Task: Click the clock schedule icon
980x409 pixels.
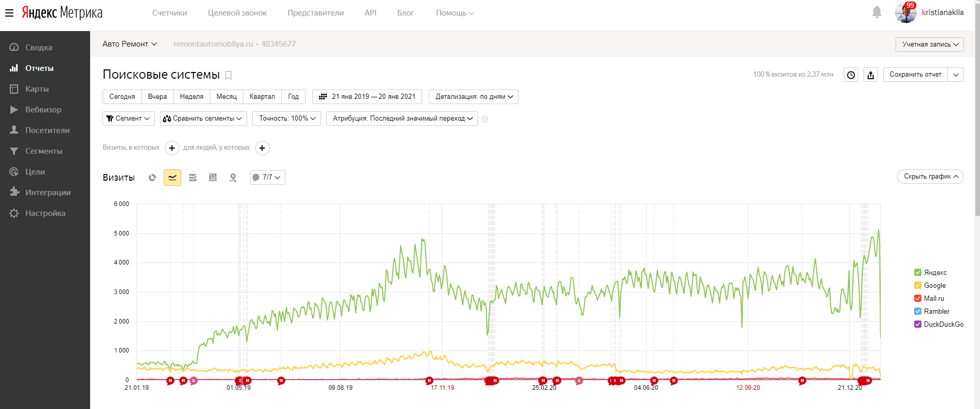Action: [x=851, y=75]
